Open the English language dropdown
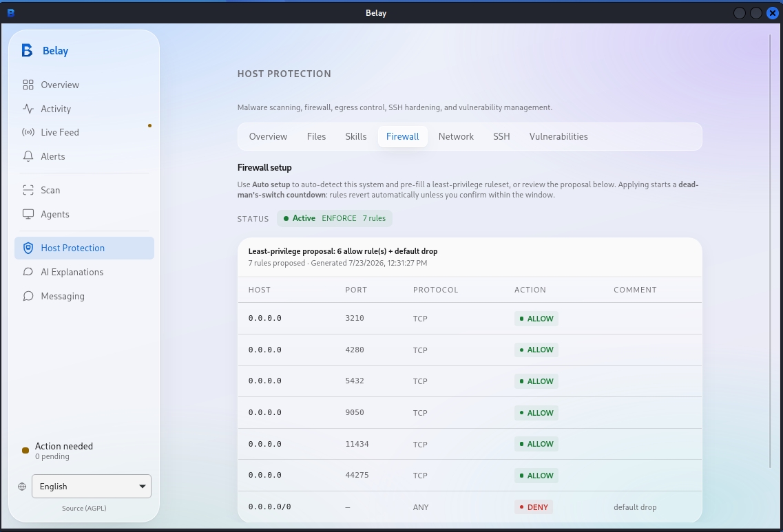The width and height of the screenshot is (783, 532). (x=92, y=486)
